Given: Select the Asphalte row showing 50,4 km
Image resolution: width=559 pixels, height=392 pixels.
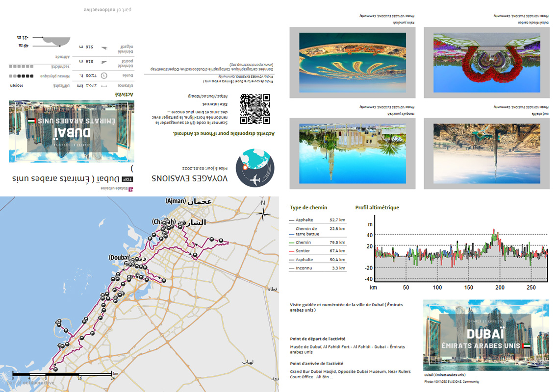Looking at the screenshot, I should (317, 260).
